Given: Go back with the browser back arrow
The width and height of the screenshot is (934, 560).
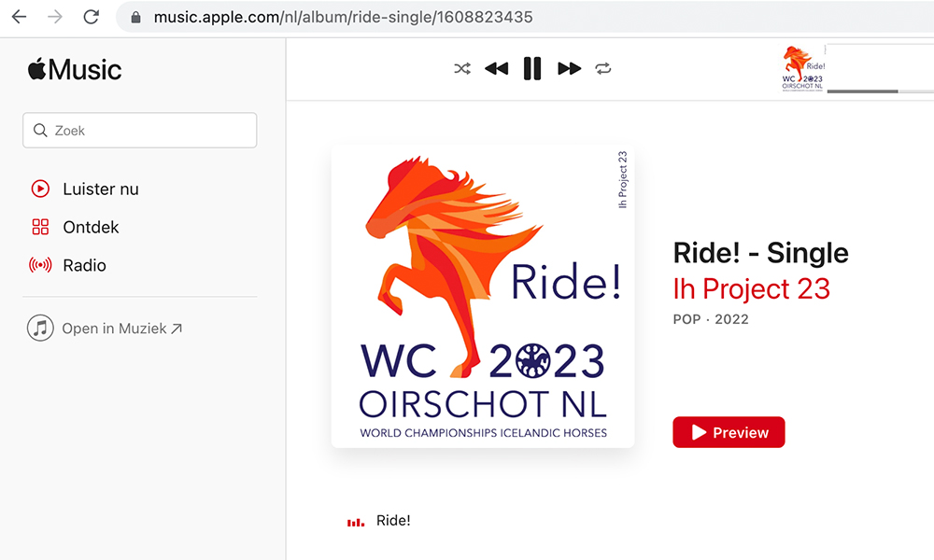Looking at the screenshot, I should [x=19, y=17].
